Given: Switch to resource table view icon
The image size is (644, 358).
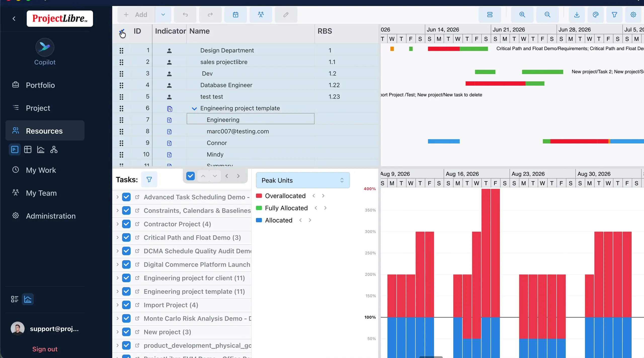Looking at the screenshot, I should point(28,150).
